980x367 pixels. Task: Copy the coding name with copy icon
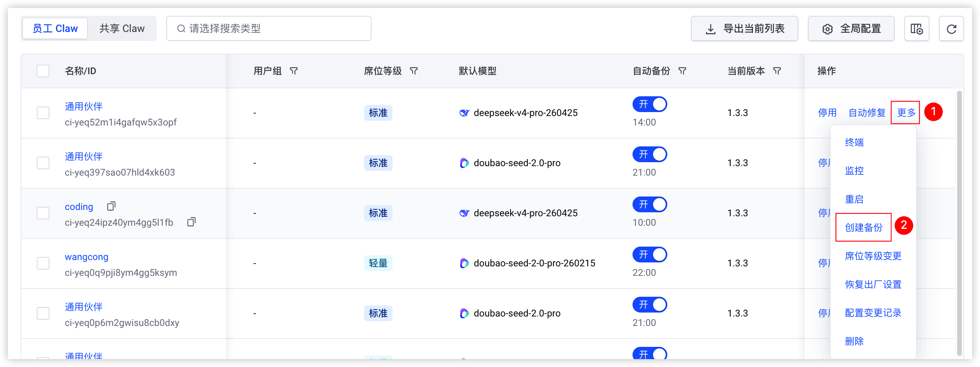pyautogui.click(x=111, y=206)
